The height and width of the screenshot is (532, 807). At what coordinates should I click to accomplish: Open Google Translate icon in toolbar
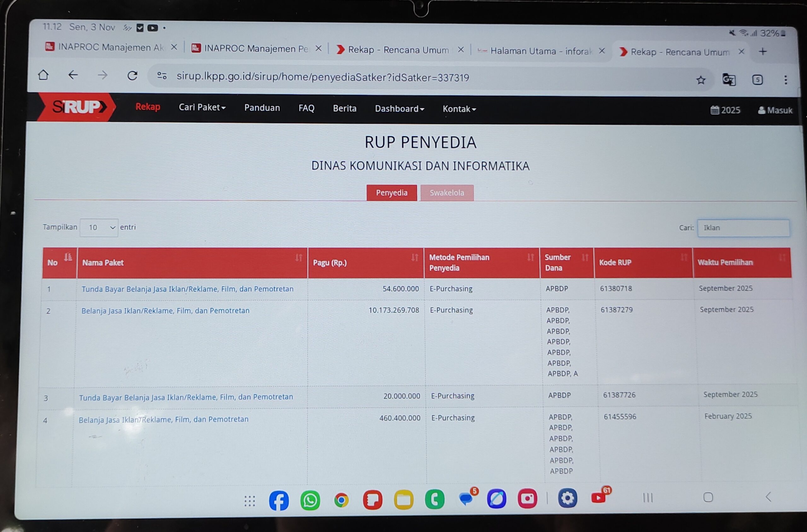pos(729,80)
